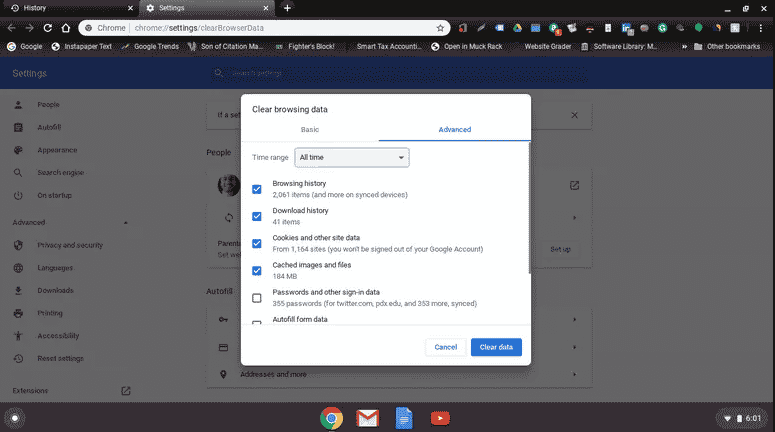
Task: Open Privacy and security settings
Action: (x=70, y=245)
